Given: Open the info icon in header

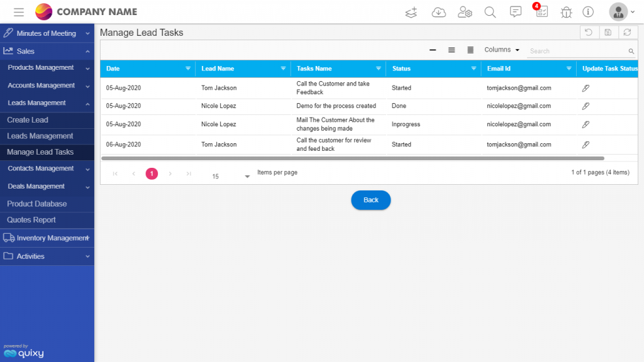Looking at the screenshot, I should coord(588,12).
